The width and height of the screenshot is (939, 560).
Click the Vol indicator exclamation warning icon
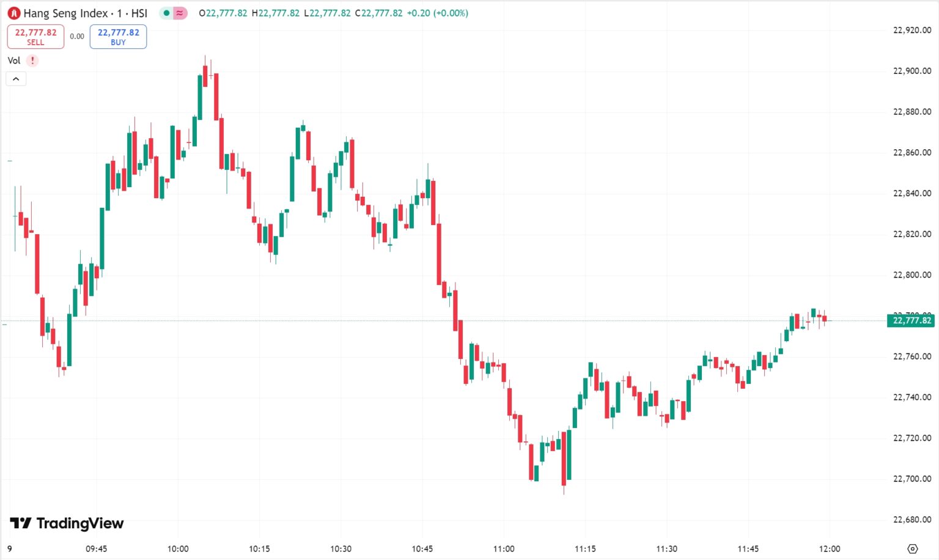click(32, 61)
